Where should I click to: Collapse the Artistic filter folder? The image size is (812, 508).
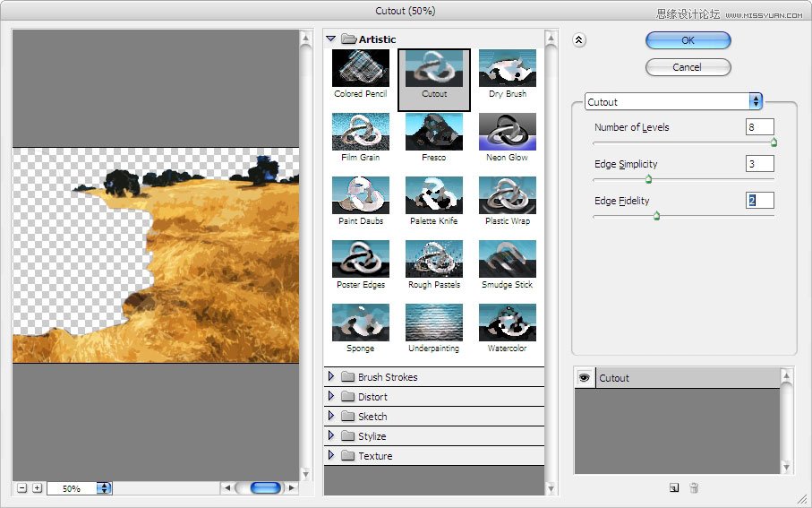[331, 39]
